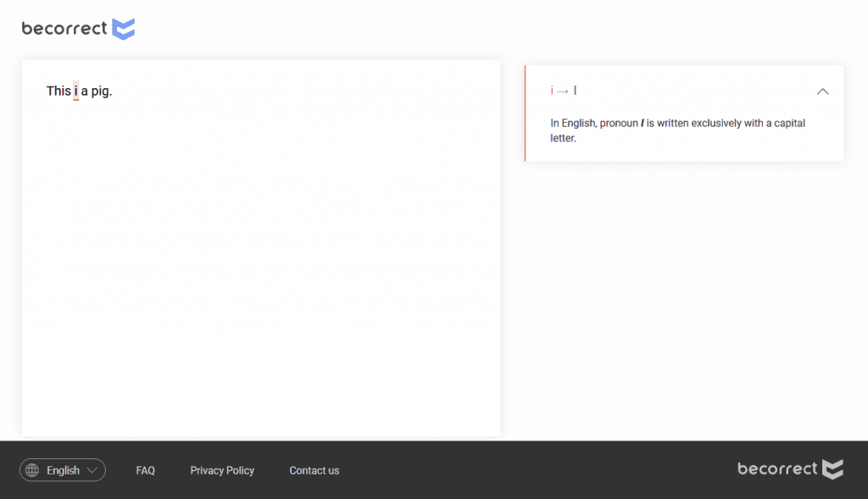Click the highlighted lowercase i error
Screen dimensions: 868x499
[x=75, y=91]
